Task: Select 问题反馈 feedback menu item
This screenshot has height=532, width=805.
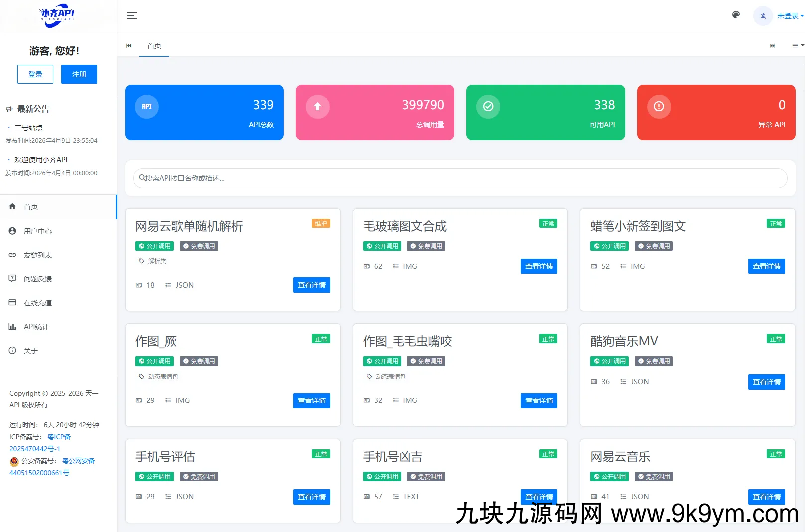Action: (38, 279)
